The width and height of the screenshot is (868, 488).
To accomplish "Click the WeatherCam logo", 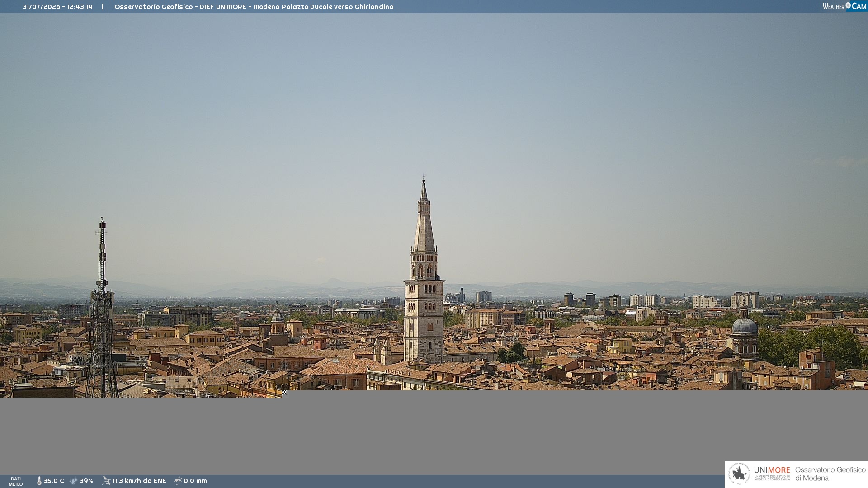I will click(x=844, y=6).
